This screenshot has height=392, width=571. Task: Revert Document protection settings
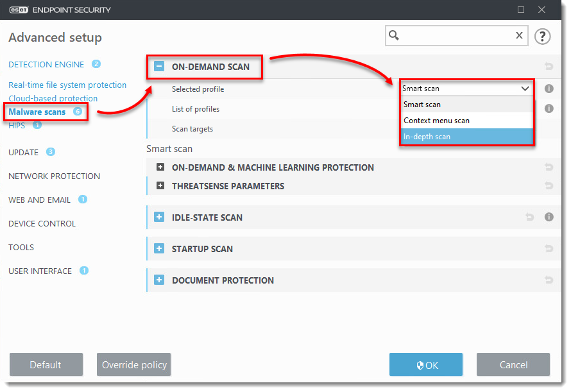tap(549, 280)
